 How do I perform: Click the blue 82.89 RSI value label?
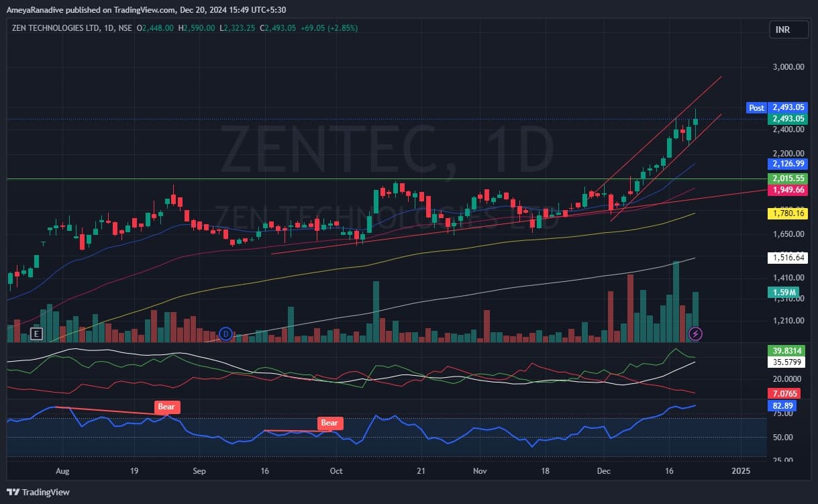click(783, 405)
